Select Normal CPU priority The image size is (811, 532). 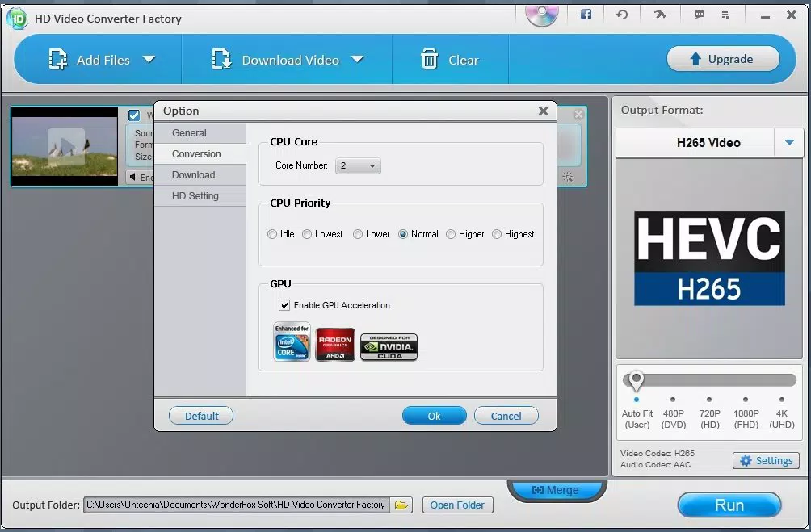pyautogui.click(x=403, y=234)
